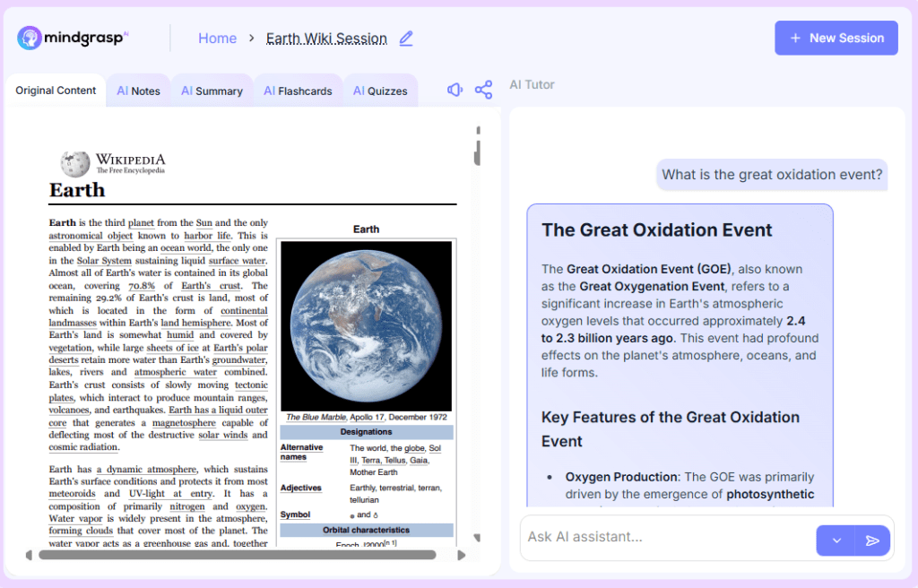Go to the AI Quizzes tab
918x588 pixels.
[380, 91]
